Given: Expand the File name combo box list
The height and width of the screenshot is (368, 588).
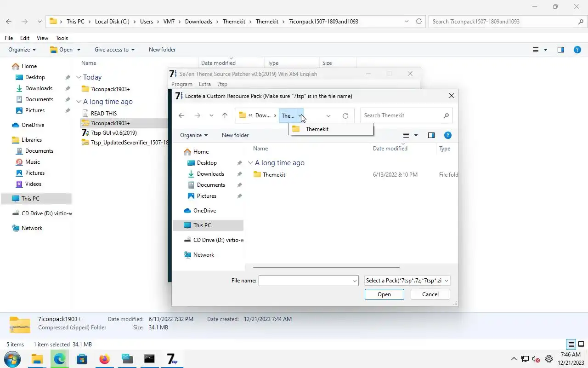Looking at the screenshot, I should [355, 281].
